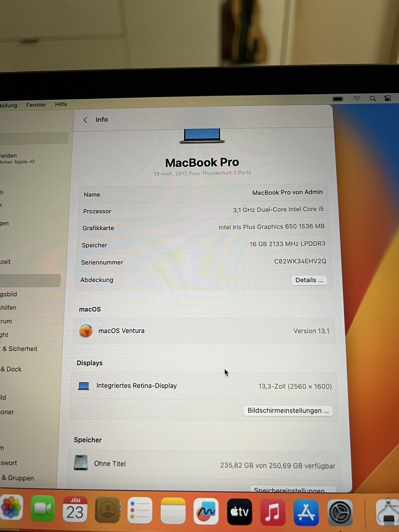Click the name 'MacBook Pro von Admin'
The height and width of the screenshot is (532, 399).
[288, 192]
